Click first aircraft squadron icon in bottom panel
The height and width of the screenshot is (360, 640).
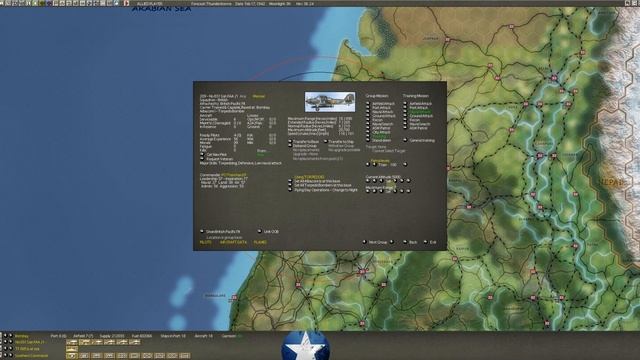[x=72, y=342]
